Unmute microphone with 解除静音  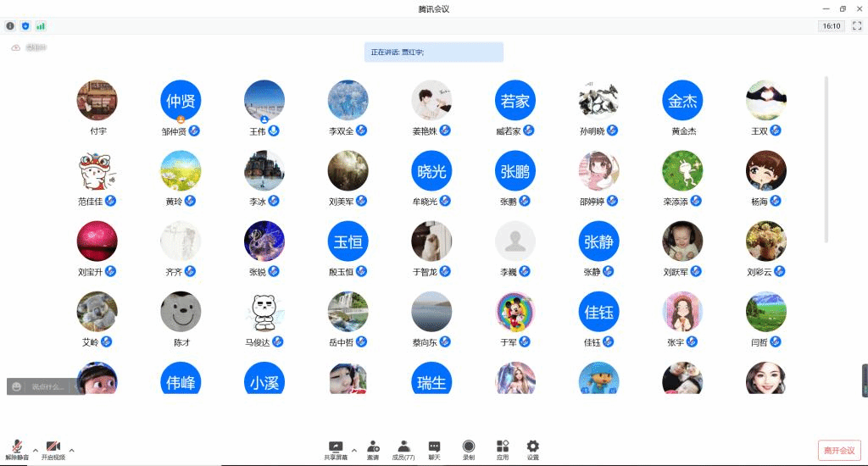coord(17,449)
